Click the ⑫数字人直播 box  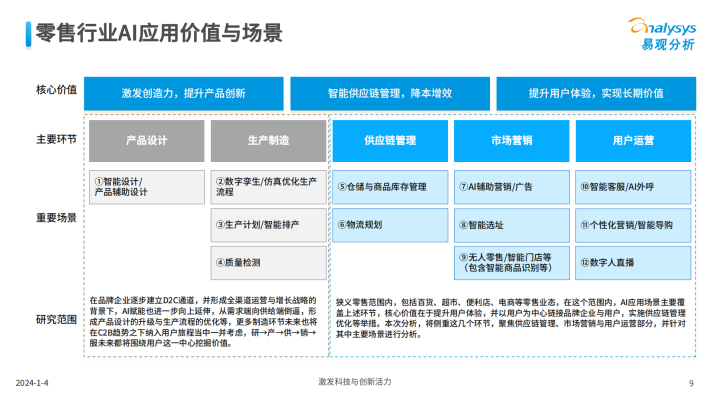pos(633,263)
